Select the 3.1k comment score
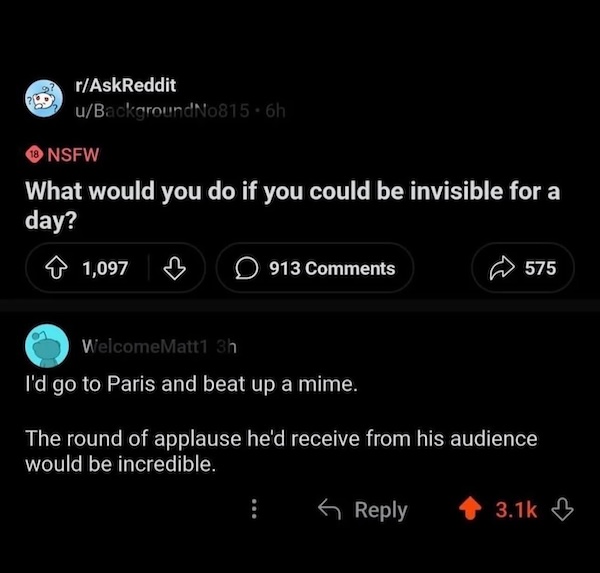Viewport: 600px width, 573px height. (x=516, y=509)
